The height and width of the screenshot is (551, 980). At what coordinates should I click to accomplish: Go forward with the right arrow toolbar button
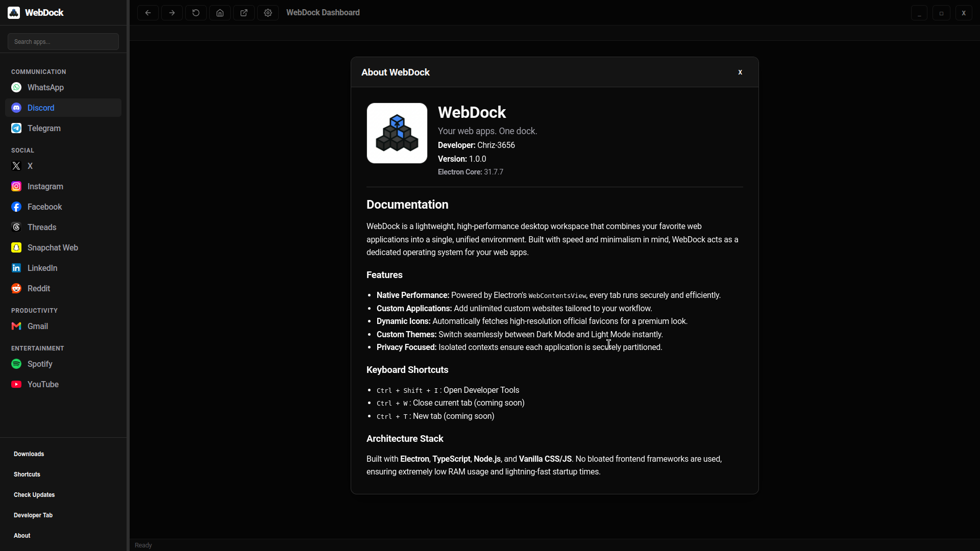(x=172, y=13)
